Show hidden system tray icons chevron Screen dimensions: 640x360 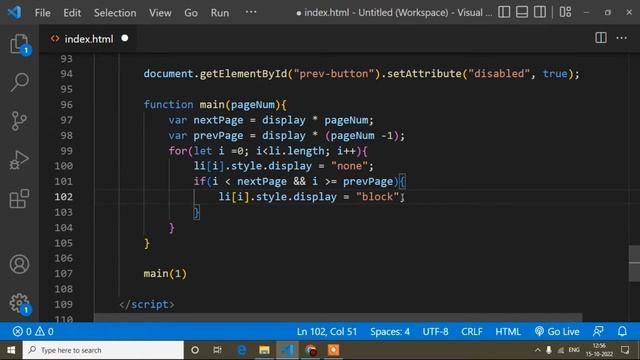pos(538,350)
